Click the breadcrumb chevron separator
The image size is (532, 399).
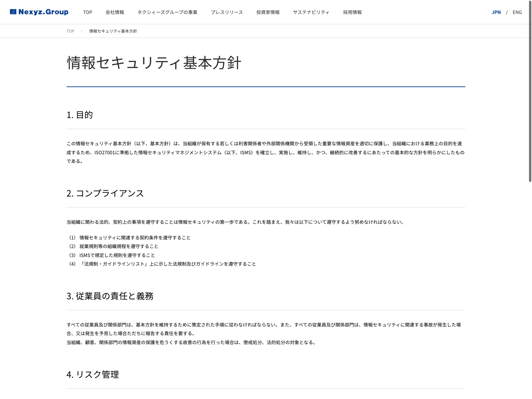tap(81, 31)
